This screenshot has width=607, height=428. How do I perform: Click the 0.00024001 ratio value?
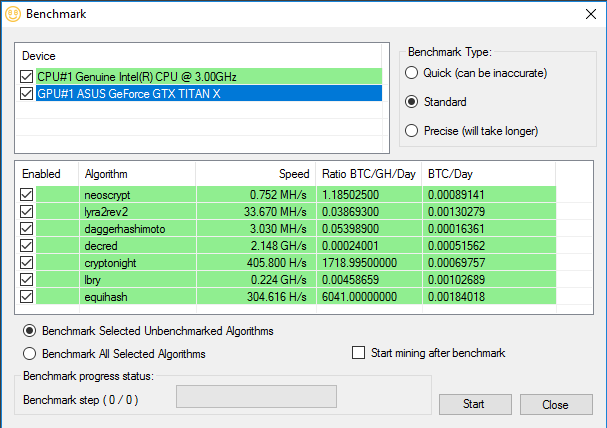click(350, 246)
